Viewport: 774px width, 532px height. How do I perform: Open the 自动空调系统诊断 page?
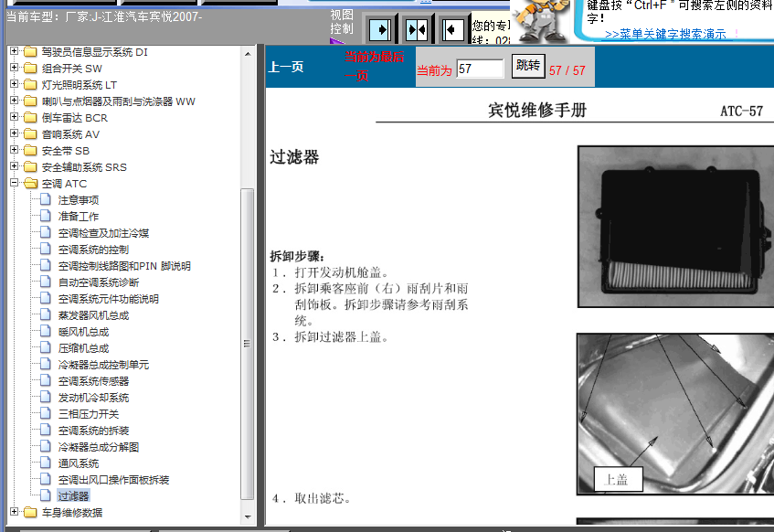click(99, 282)
